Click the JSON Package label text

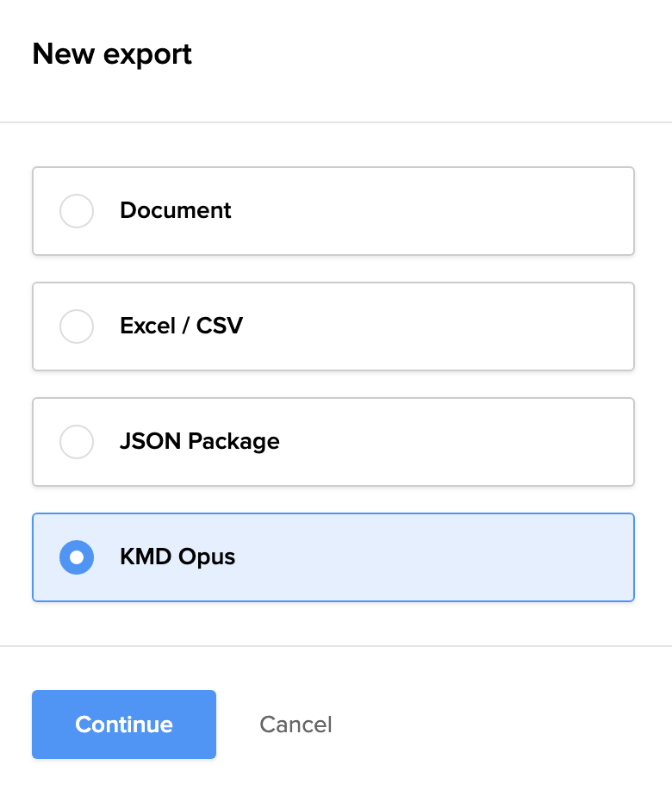(x=200, y=442)
